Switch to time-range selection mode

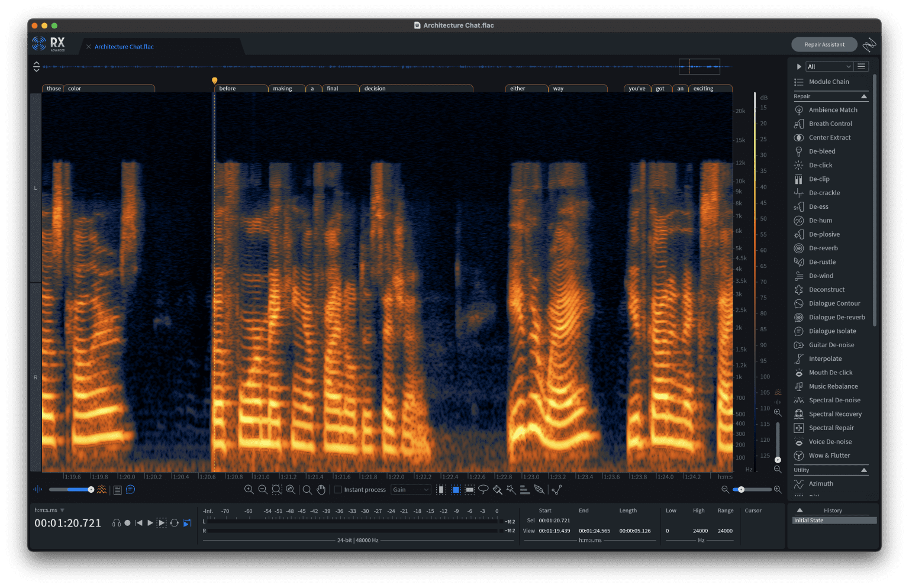coord(441,489)
